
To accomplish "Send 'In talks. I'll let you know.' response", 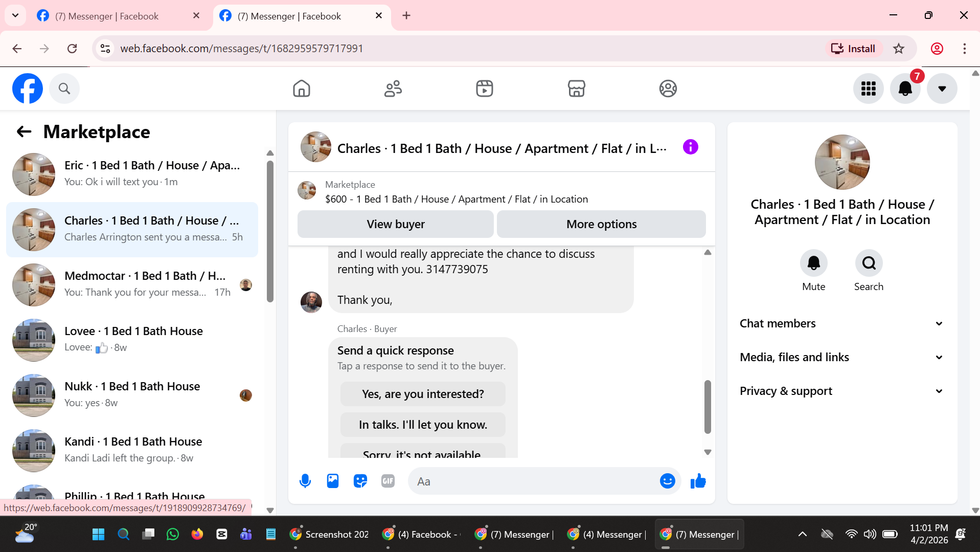I will tap(423, 425).
